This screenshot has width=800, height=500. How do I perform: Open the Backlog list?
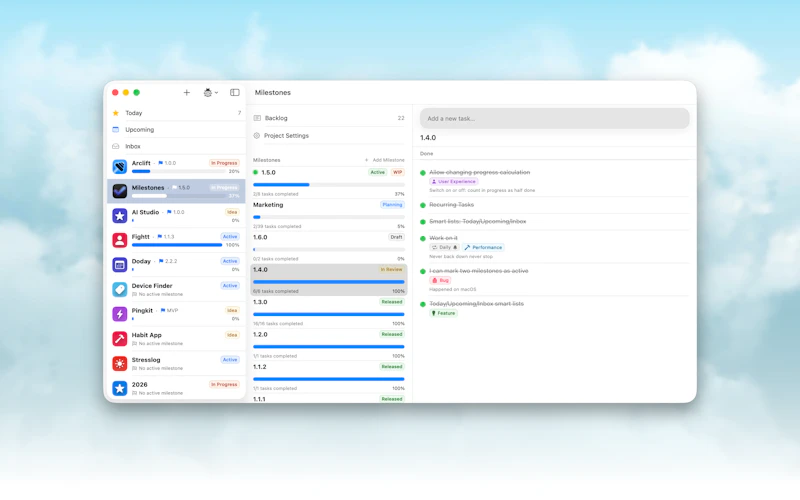pos(329,118)
